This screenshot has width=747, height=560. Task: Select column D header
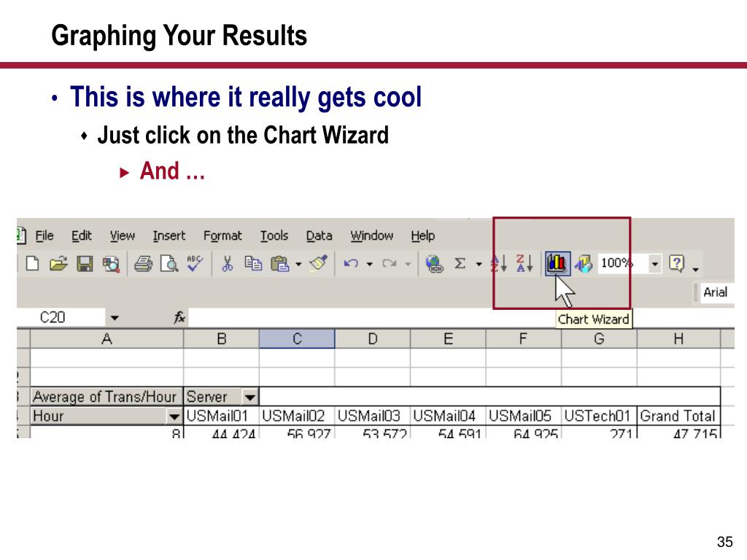[373, 339]
